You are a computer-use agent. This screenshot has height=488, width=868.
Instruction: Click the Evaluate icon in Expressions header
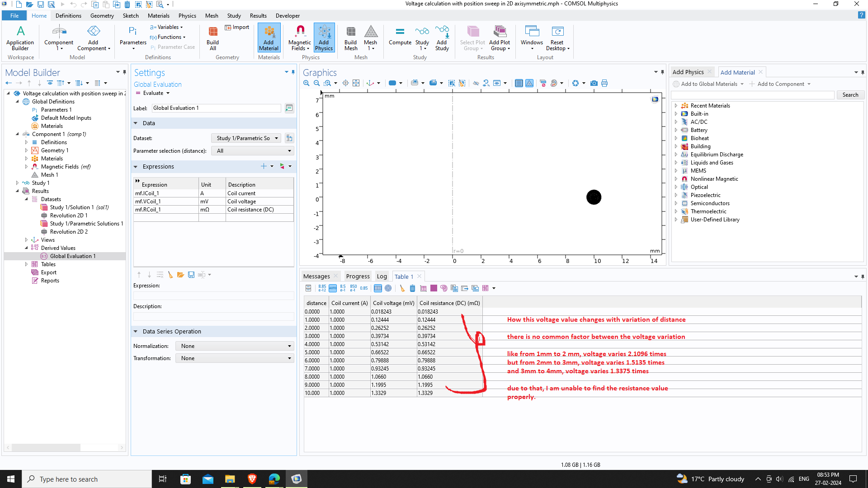[x=282, y=166]
